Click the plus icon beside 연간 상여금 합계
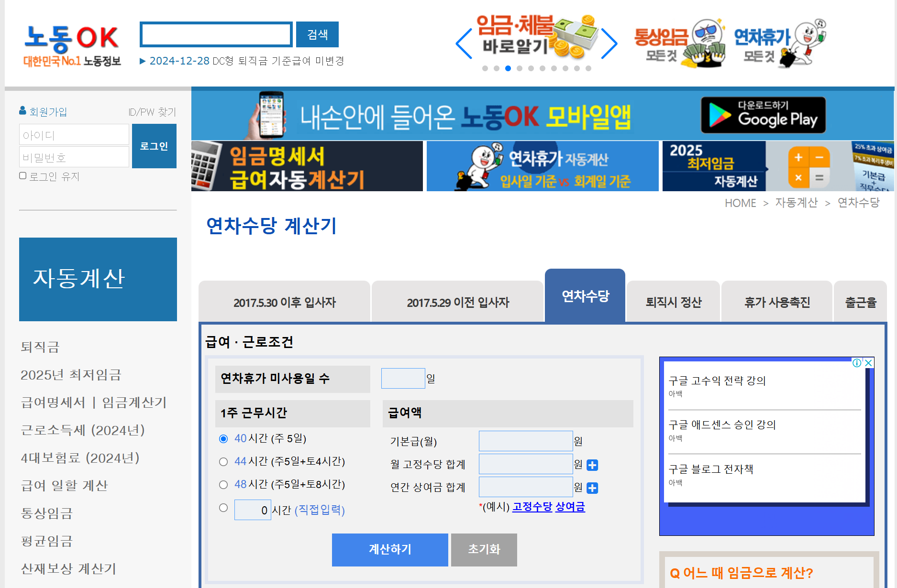Image resolution: width=897 pixels, height=588 pixels. (x=593, y=488)
